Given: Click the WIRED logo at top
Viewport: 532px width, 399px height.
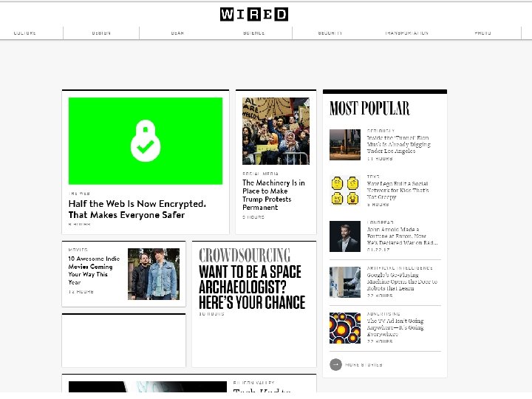Looking at the screenshot, I should tap(253, 14).
